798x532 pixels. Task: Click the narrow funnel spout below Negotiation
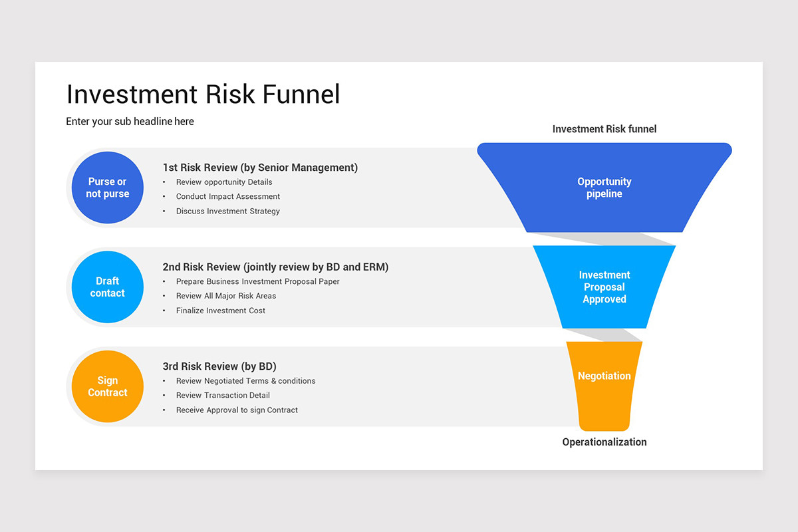[604, 419]
